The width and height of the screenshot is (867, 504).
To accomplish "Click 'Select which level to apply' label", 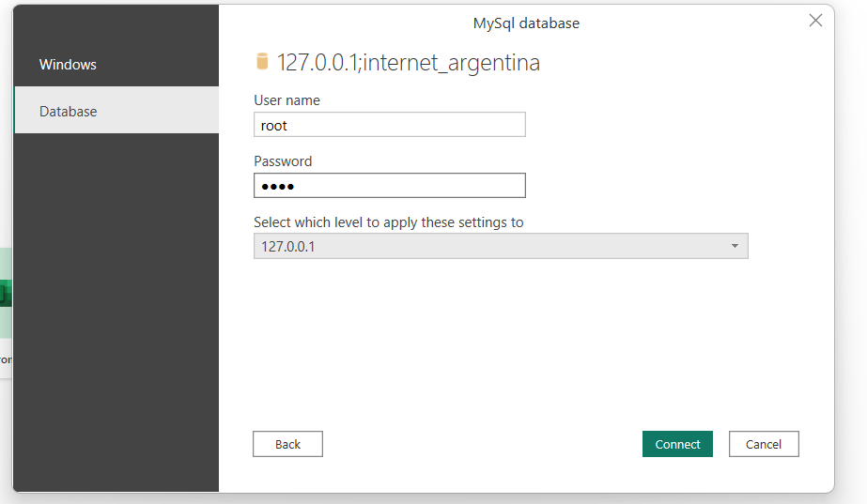I will tap(388, 222).
